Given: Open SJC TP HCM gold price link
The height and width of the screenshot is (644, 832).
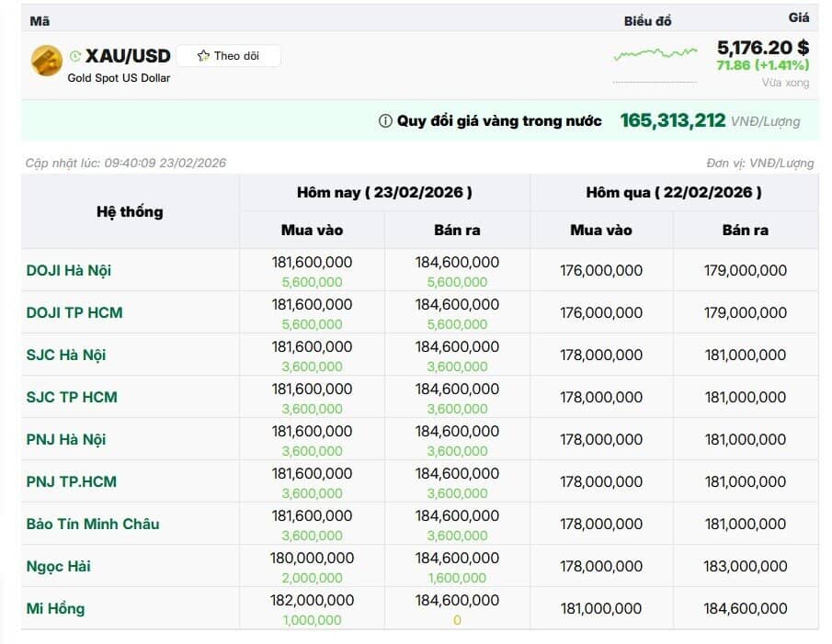Looking at the screenshot, I should coord(72,397).
